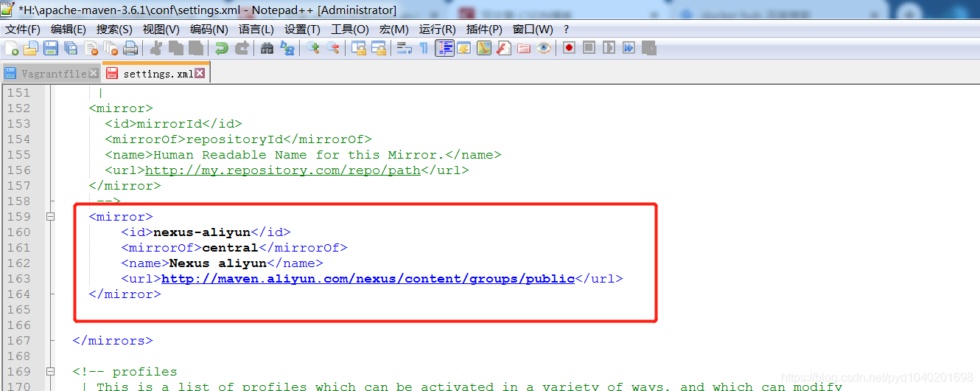980x391 pixels.
Task: Click the Print toolbar icon
Action: [x=130, y=48]
